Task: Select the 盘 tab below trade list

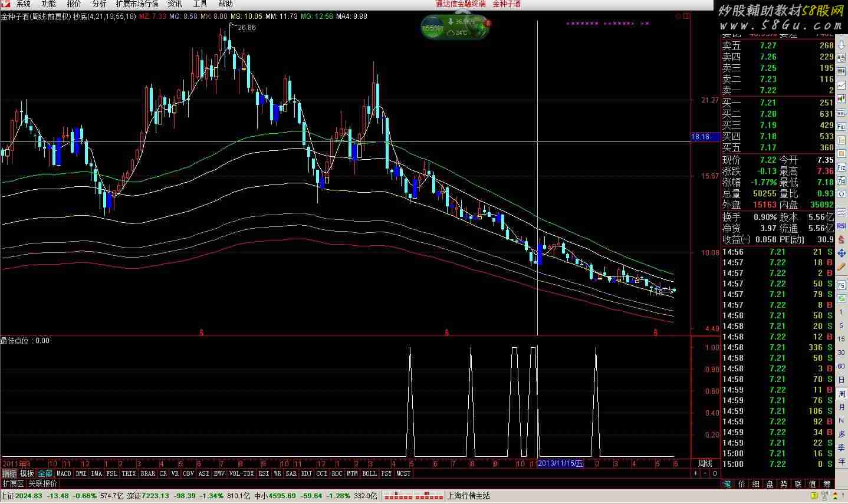Action: (770, 484)
